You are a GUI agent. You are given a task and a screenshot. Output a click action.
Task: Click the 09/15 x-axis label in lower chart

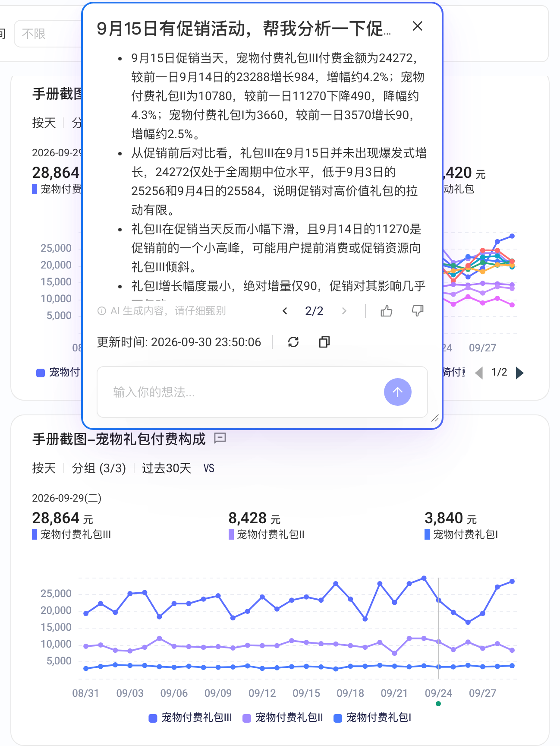306,693
